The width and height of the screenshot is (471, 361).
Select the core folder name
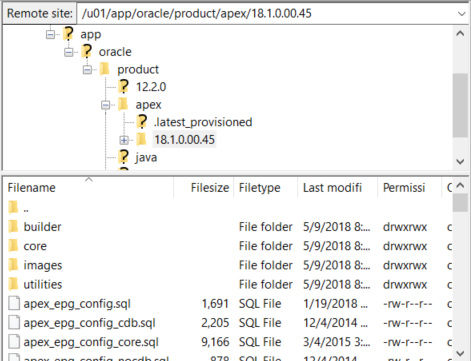click(x=35, y=246)
